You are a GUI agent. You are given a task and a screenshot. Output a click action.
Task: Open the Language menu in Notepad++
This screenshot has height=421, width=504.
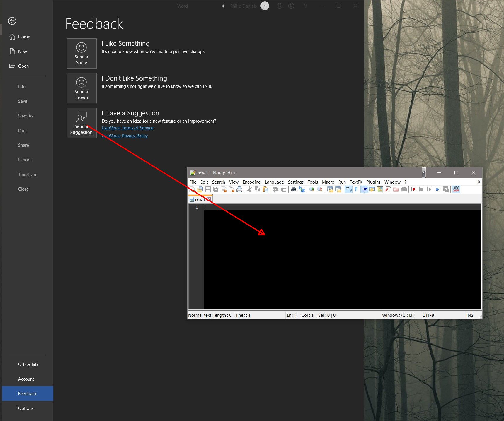(x=274, y=182)
